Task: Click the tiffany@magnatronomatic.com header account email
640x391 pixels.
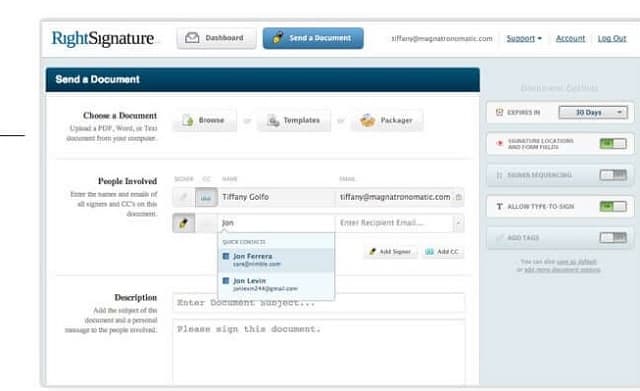Action: 442,38
